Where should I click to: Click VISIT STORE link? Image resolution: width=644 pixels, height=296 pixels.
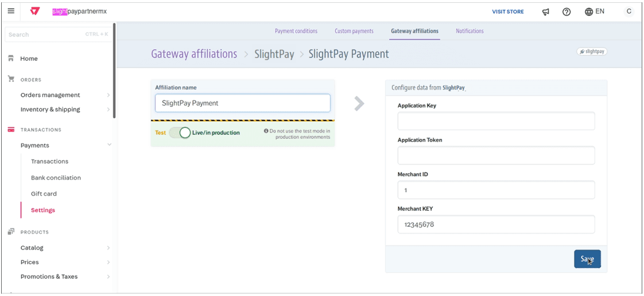[x=508, y=11]
